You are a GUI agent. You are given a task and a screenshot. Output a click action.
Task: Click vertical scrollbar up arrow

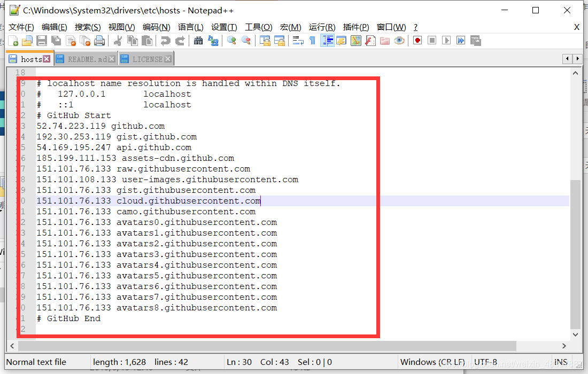coord(575,73)
